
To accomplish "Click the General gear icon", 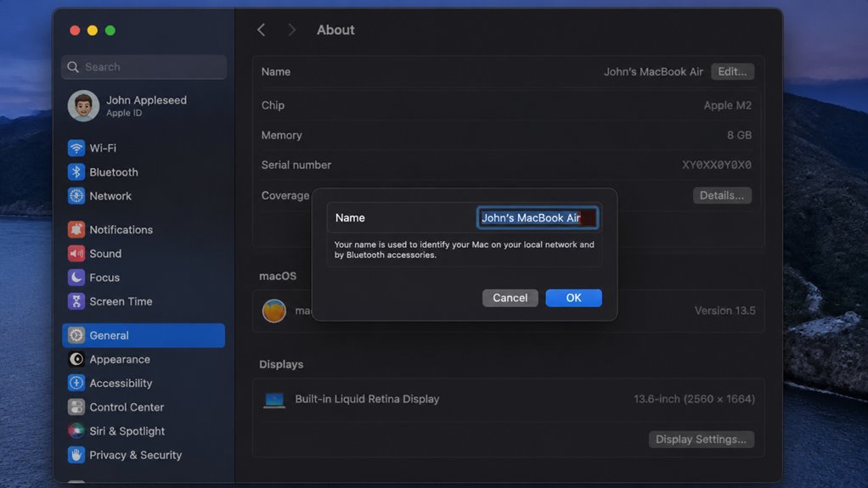I will click(x=76, y=335).
